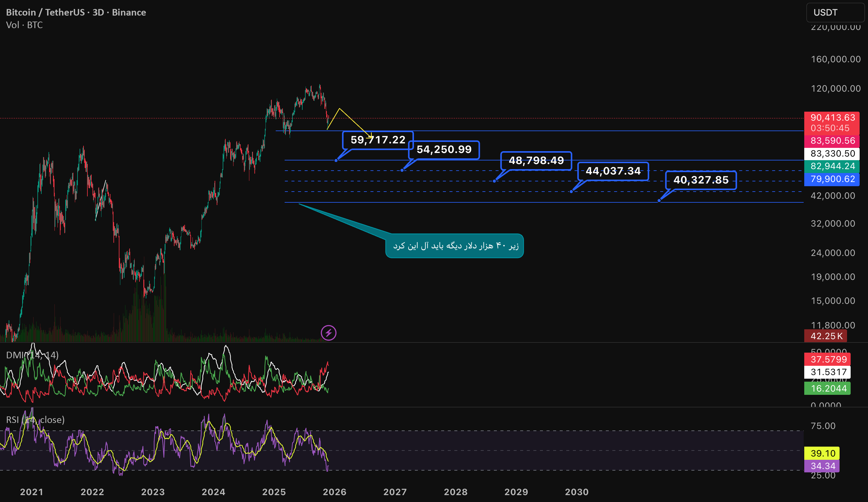
Task: Select the 40,327.85 price callout
Action: 701,180
